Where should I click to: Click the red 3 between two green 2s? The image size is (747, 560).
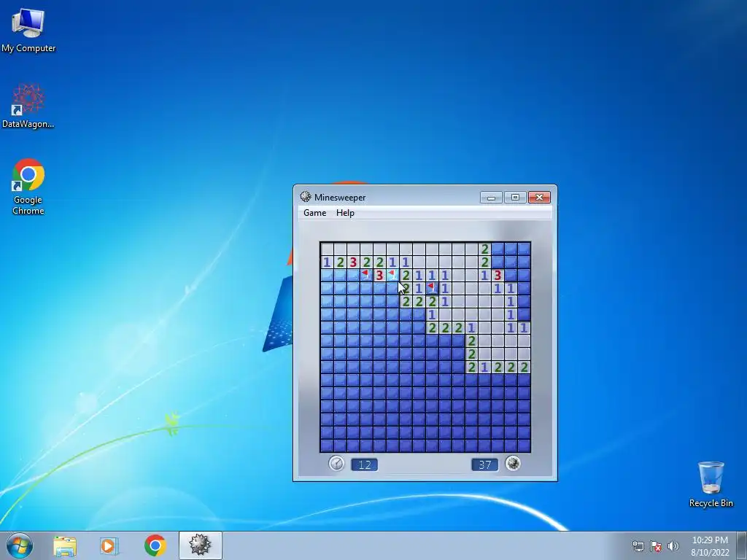(x=353, y=262)
